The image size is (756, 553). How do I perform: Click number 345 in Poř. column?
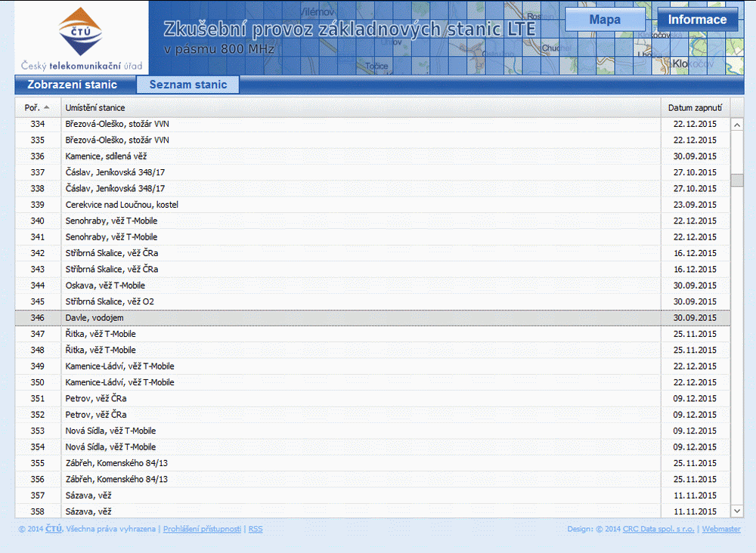pyautogui.click(x=38, y=301)
